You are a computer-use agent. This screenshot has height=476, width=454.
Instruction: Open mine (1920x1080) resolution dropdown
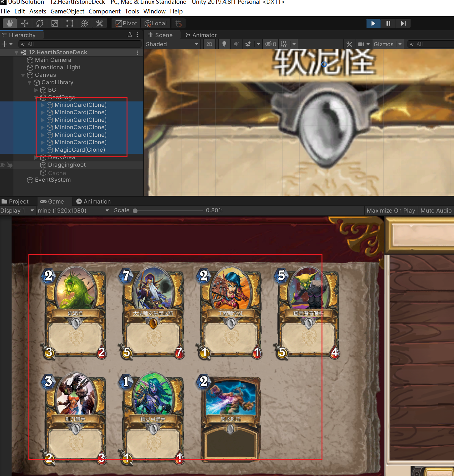(73, 210)
